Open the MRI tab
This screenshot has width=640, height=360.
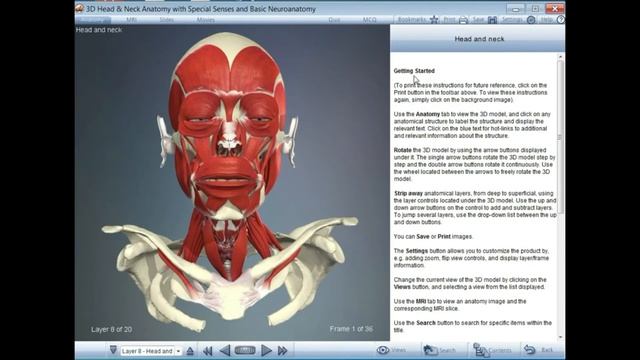[131, 20]
